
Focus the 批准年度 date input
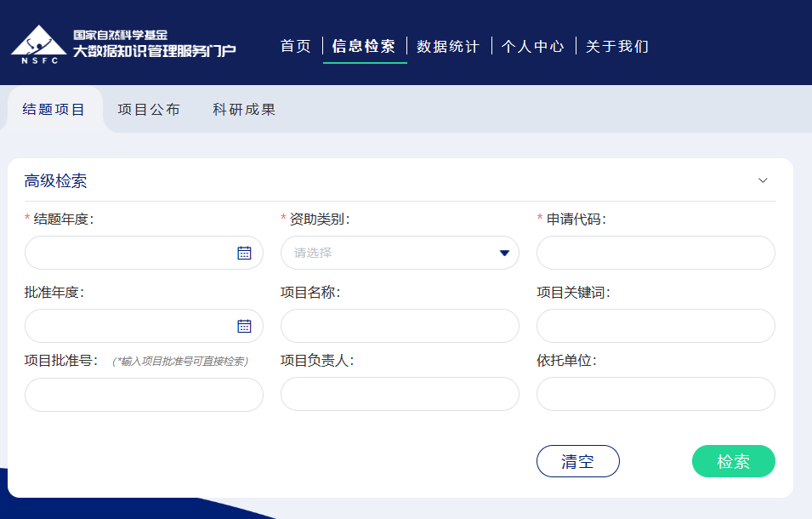(144, 326)
